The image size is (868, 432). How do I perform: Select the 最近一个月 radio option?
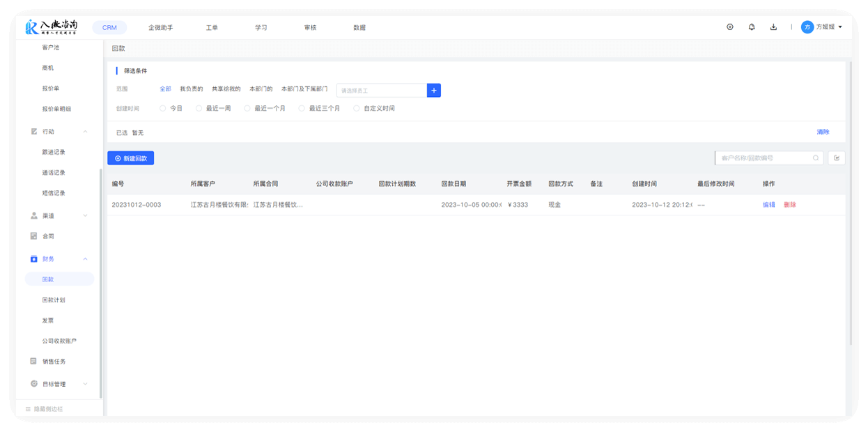pos(247,109)
